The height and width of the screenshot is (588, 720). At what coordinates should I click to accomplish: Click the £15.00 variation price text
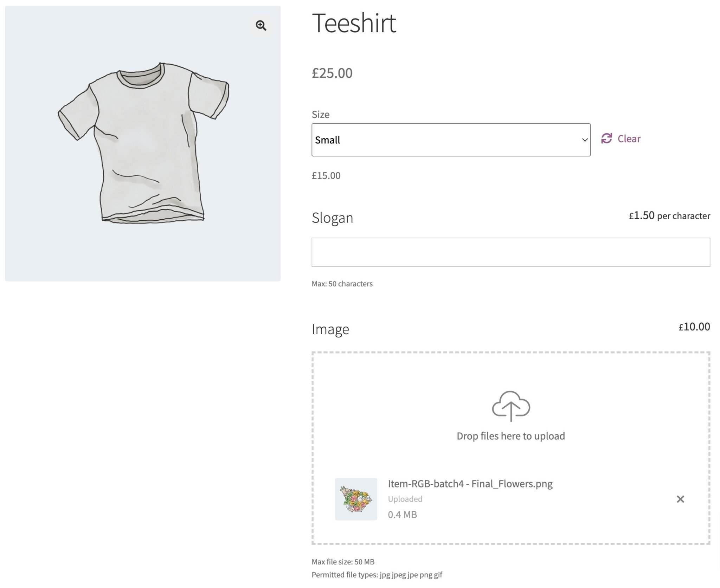pos(326,176)
